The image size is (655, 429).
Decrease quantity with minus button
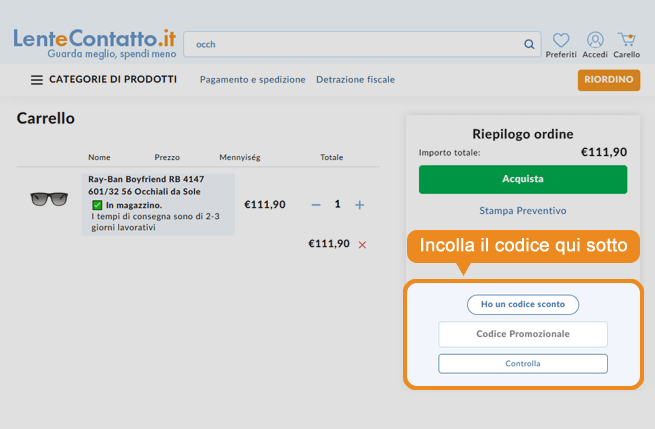click(x=316, y=204)
